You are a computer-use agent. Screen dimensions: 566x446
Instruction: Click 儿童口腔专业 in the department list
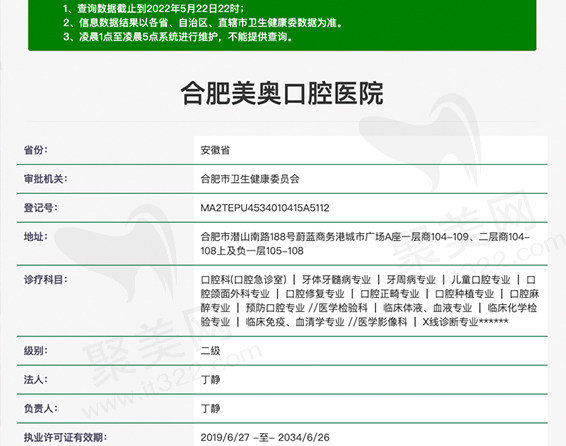click(x=481, y=279)
